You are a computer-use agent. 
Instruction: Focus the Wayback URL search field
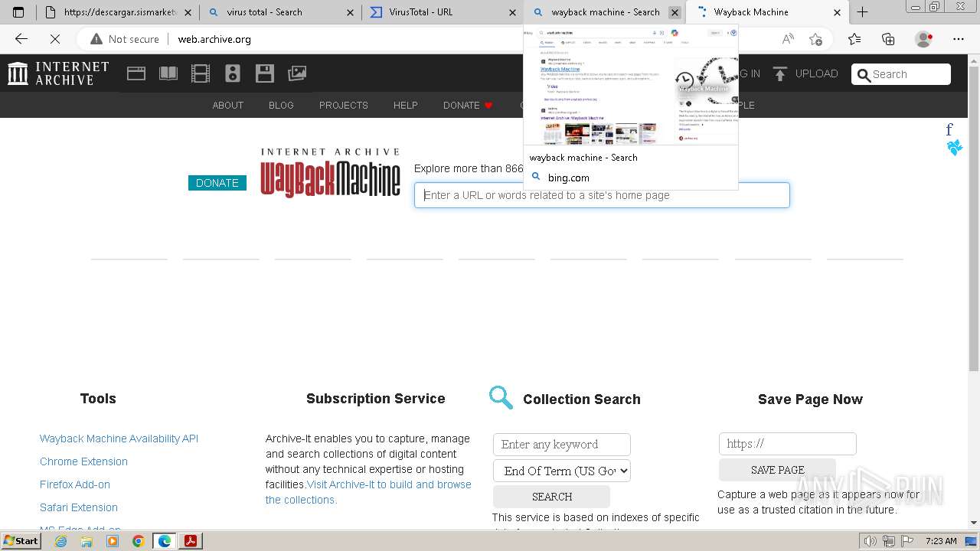click(602, 195)
